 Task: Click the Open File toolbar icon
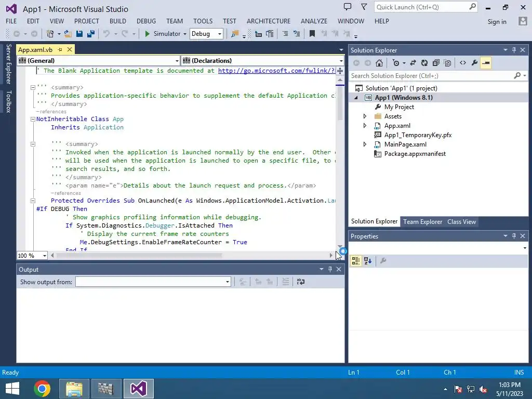tap(68, 34)
